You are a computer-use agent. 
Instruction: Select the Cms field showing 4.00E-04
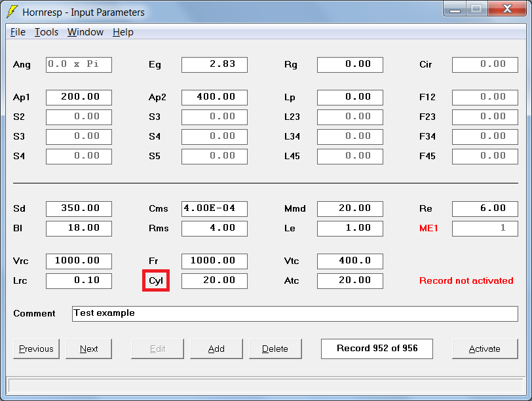pyautogui.click(x=214, y=208)
